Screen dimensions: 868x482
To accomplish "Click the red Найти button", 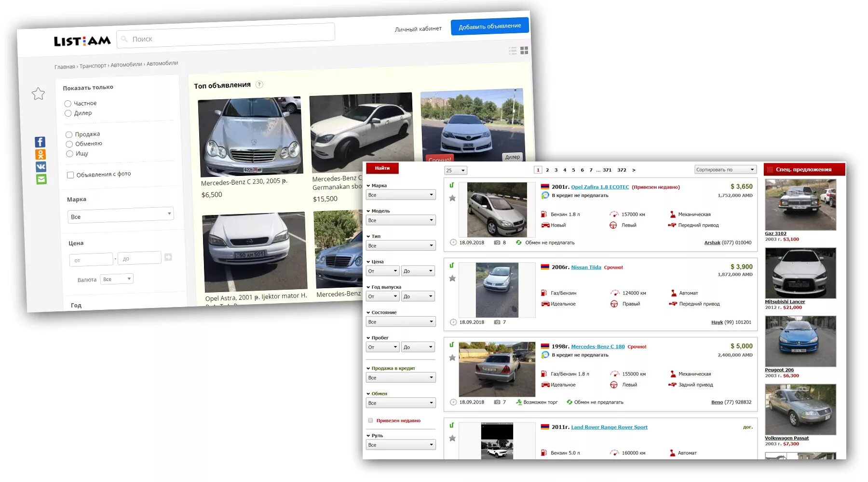I will click(382, 168).
